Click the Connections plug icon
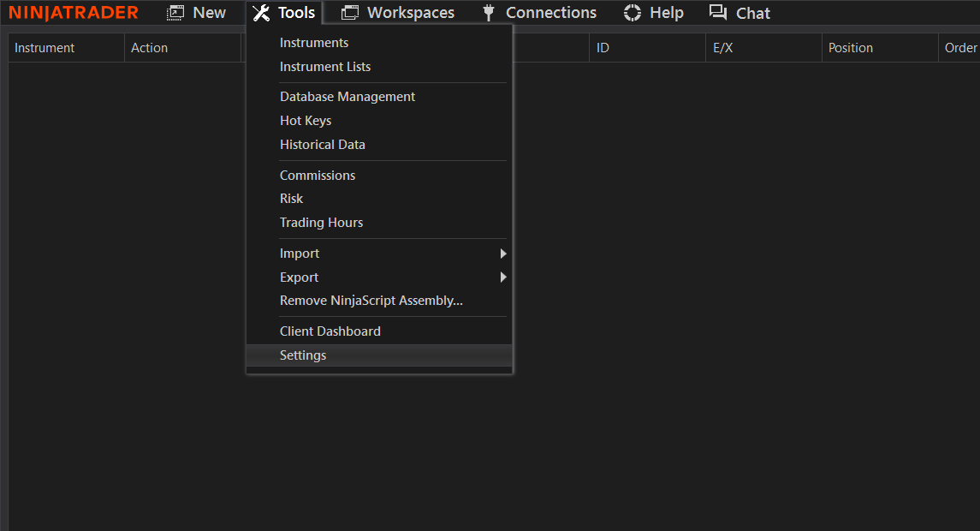This screenshot has width=980, height=531. tap(489, 13)
